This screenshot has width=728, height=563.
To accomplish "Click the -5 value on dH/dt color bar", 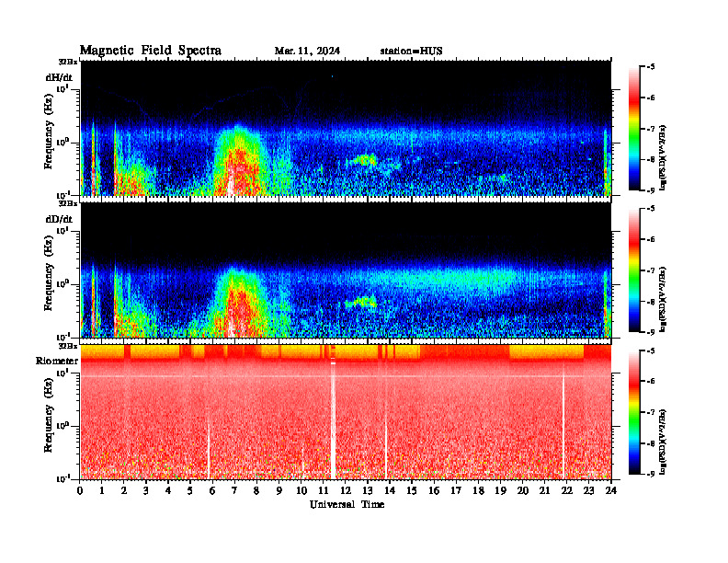I will tap(651, 67).
